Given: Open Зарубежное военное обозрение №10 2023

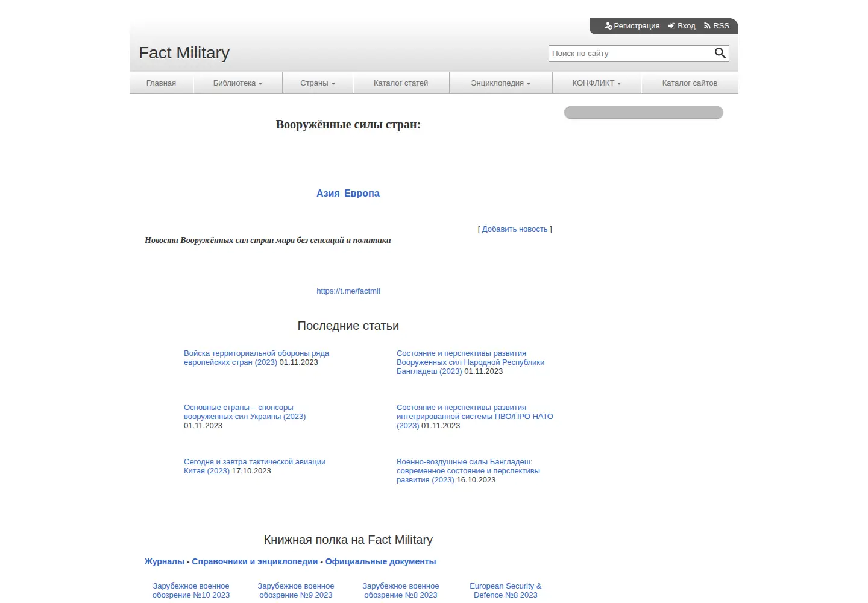Looking at the screenshot, I should 191,590.
